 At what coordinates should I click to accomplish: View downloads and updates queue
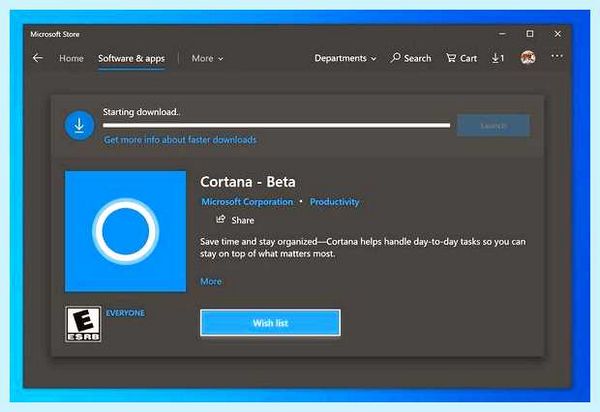pyautogui.click(x=498, y=58)
